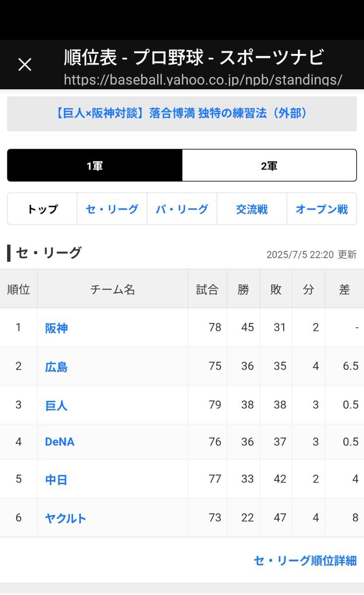Open the ヤクルト team link
This screenshot has width=364, height=595.
pyautogui.click(x=65, y=518)
